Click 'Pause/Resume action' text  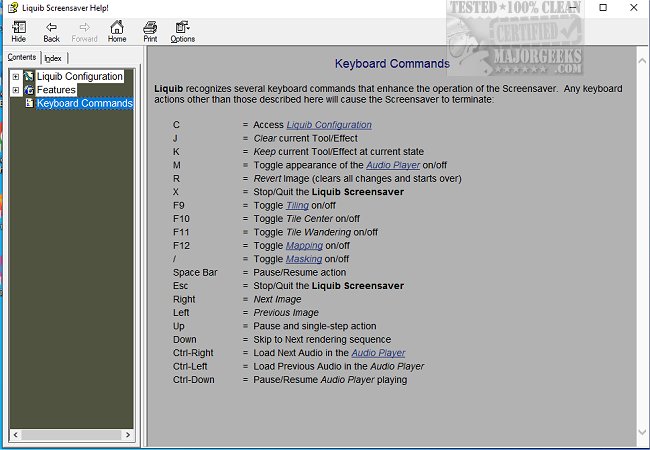[x=300, y=272]
